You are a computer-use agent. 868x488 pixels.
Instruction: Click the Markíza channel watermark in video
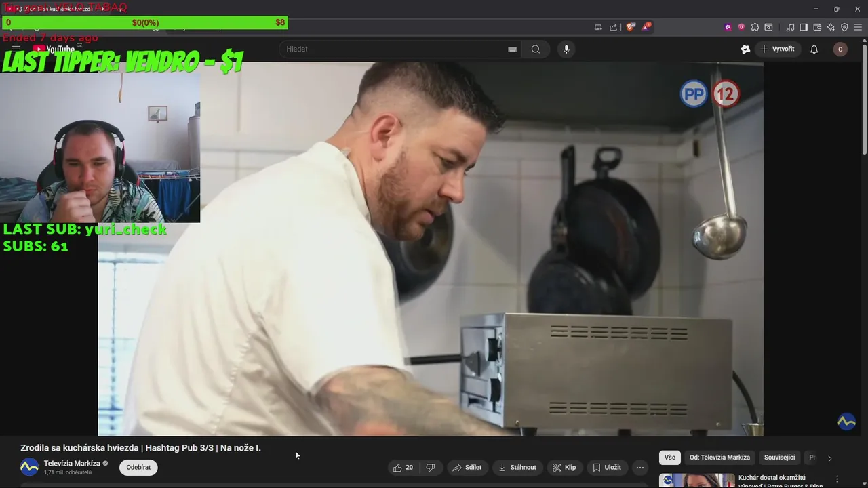click(846, 422)
